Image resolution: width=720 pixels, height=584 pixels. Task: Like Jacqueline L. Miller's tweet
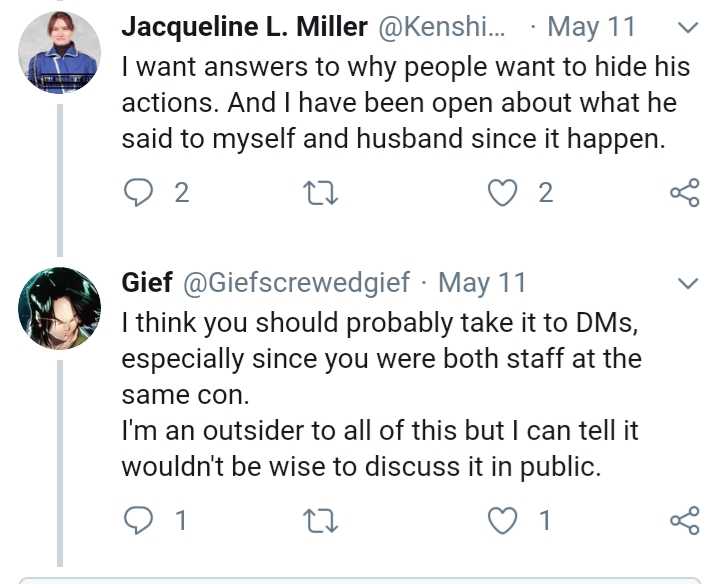pyautogui.click(x=502, y=192)
